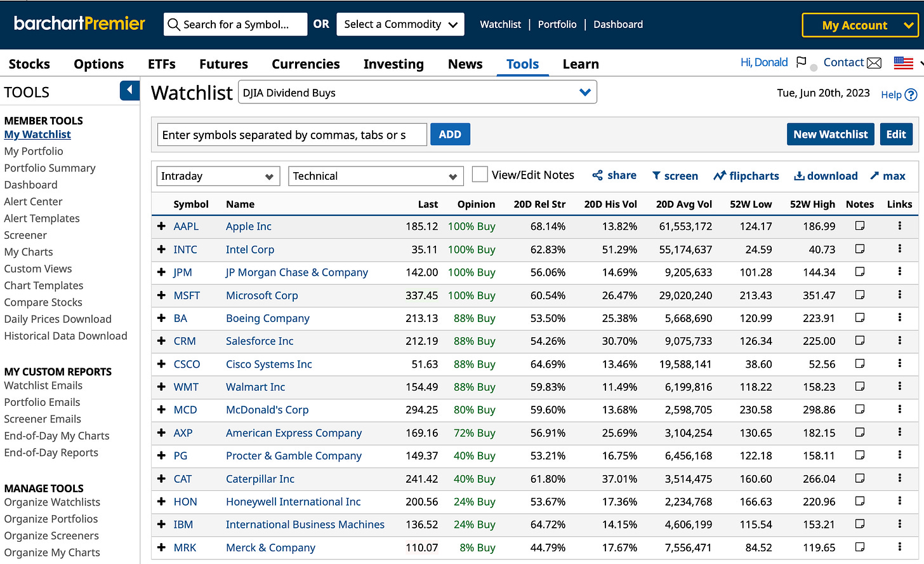Open links menu for IBM row
The height and width of the screenshot is (564, 924).
click(899, 524)
